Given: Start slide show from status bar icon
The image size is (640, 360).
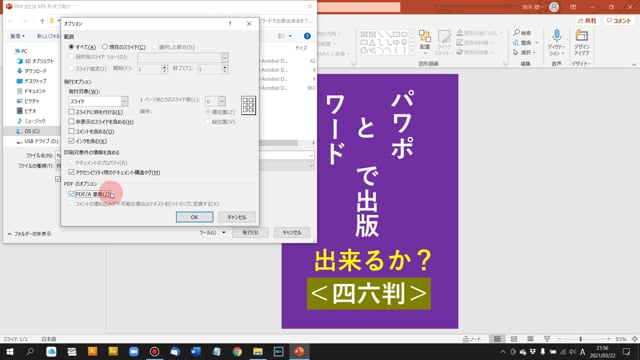Looking at the screenshot, I should point(547,339).
